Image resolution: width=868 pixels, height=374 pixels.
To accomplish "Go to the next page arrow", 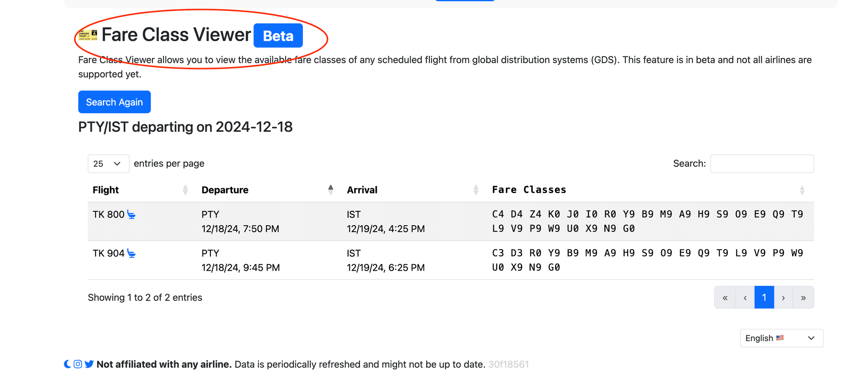I will click(783, 298).
